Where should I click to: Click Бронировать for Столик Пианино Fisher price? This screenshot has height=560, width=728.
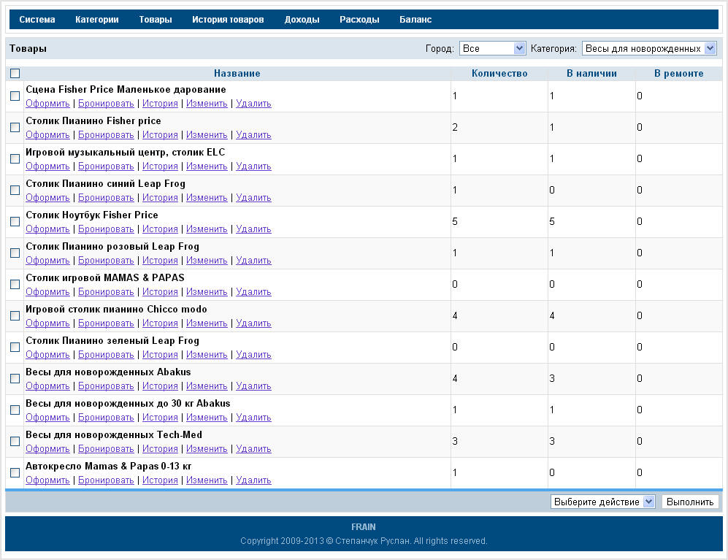(x=106, y=135)
